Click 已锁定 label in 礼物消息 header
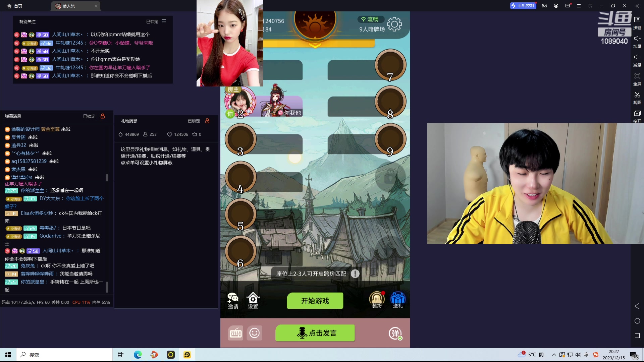The height and width of the screenshot is (362, 644). click(x=194, y=121)
